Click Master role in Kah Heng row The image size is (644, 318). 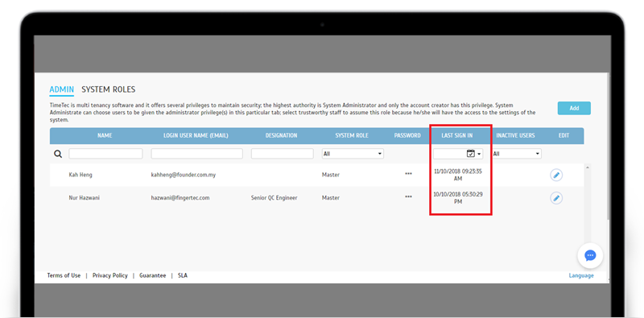331,175
